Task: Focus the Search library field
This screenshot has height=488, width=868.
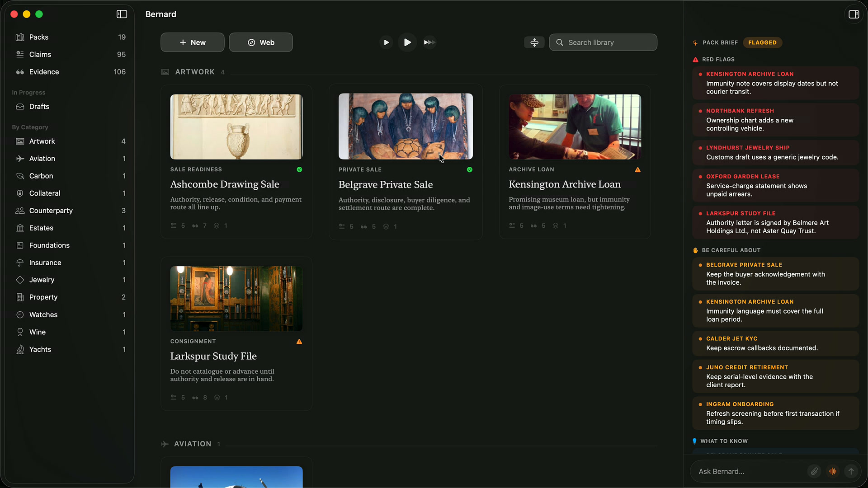Action: 603,42
